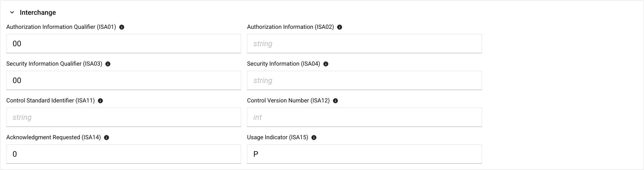Click info icon for Security Information Qualifier (ISA03)

tap(108, 64)
